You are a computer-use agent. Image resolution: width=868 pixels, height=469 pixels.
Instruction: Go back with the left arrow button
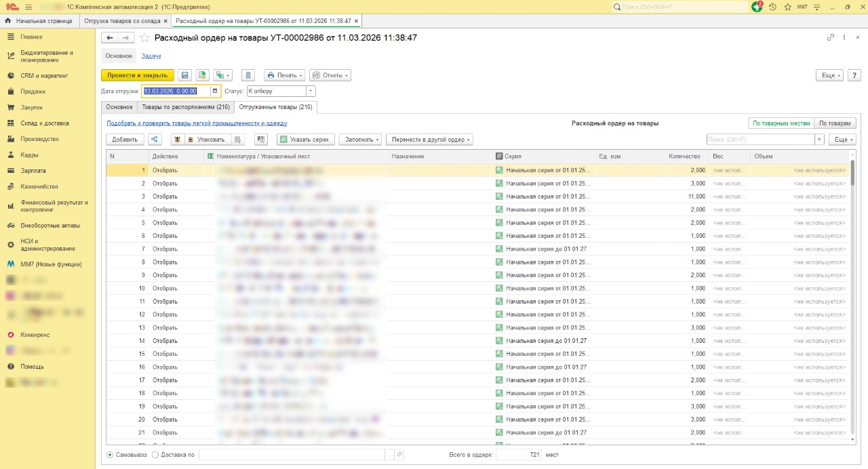click(x=110, y=38)
